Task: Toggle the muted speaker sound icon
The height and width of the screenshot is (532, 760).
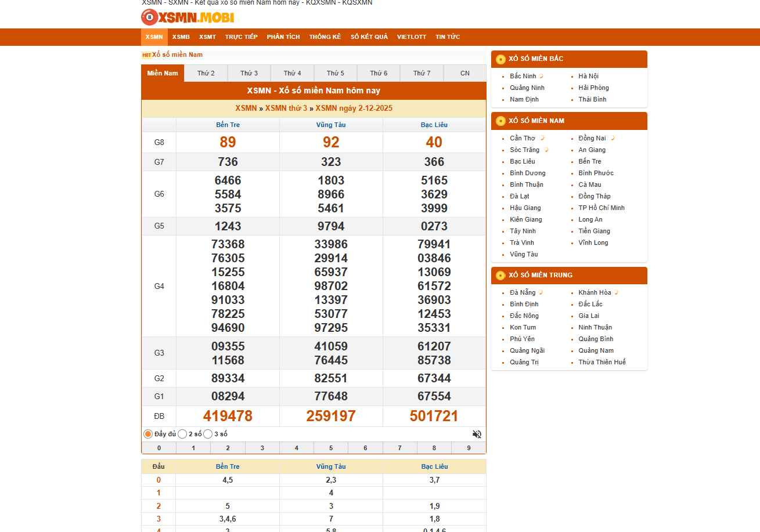Action: click(x=477, y=434)
